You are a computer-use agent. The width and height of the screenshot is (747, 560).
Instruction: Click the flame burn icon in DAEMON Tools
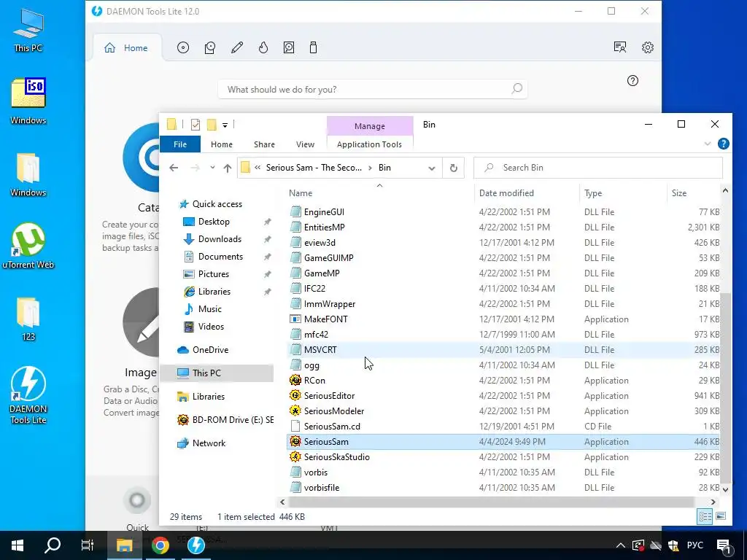(x=263, y=47)
